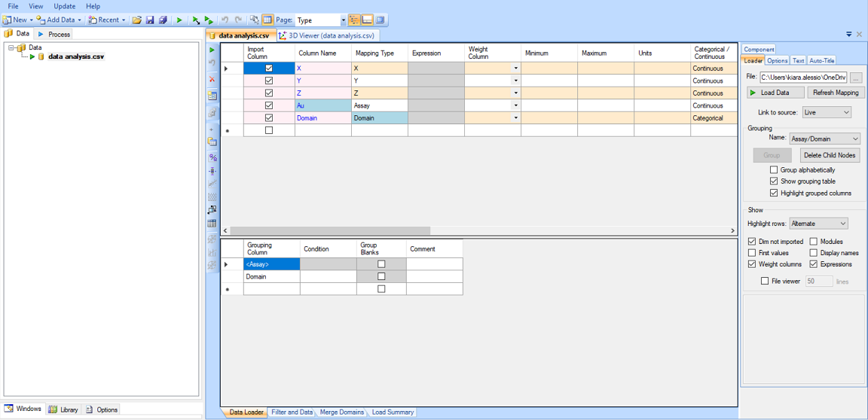Click the green run arrow above the grid
Screen dimensions: 868x420
tap(212, 50)
